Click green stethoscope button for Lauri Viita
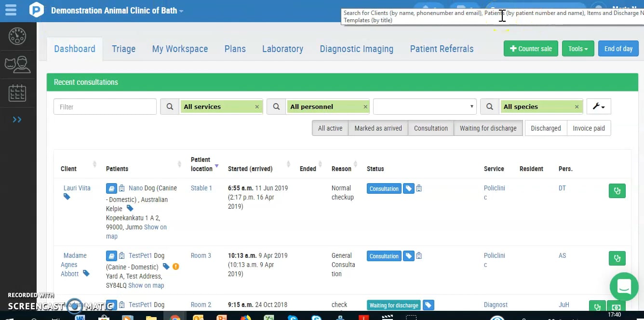644x320 pixels. [x=617, y=191]
